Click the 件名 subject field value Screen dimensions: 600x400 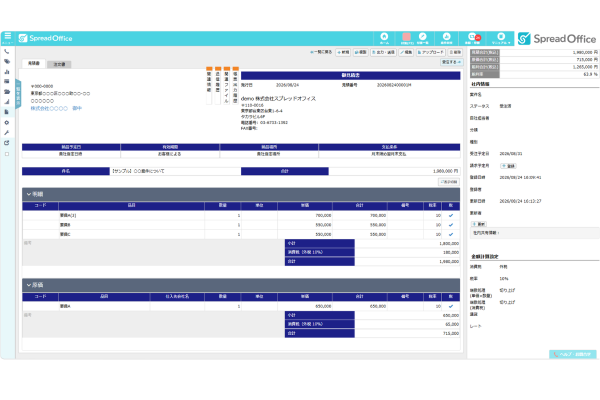coord(175,171)
